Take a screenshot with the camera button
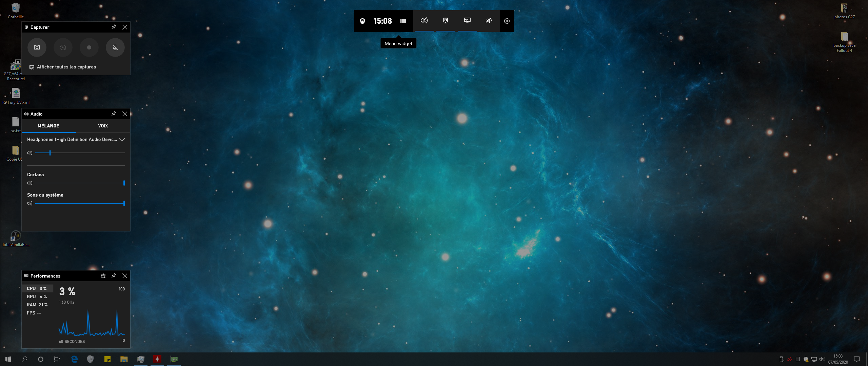This screenshot has width=868, height=366. [x=37, y=47]
